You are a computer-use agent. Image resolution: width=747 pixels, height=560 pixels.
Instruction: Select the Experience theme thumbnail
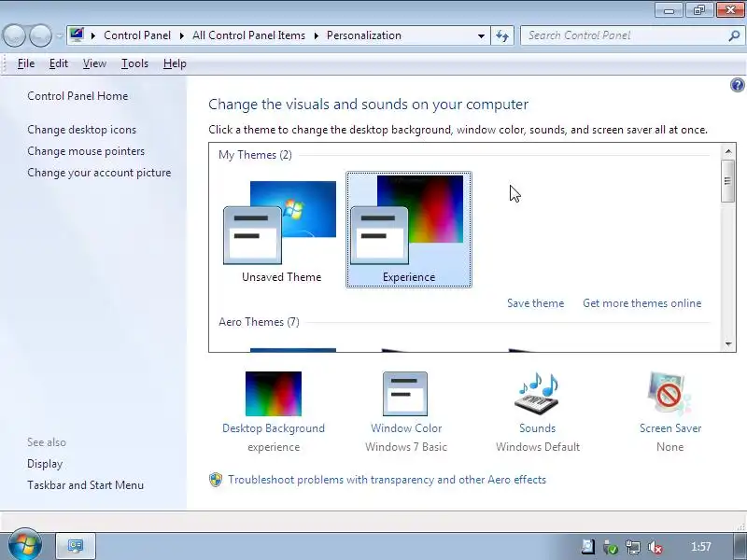point(409,230)
